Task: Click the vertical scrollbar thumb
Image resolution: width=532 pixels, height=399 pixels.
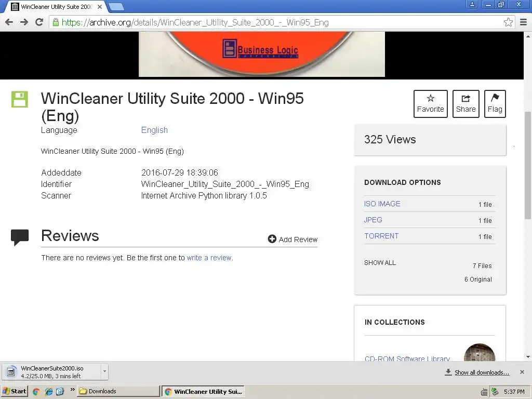Action: pyautogui.click(x=528, y=165)
